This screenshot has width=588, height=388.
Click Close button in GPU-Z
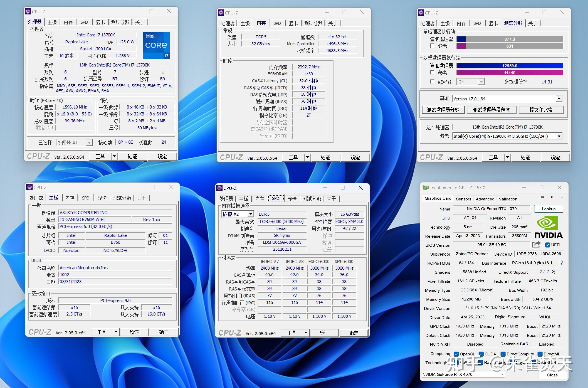click(x=552, y=375)
